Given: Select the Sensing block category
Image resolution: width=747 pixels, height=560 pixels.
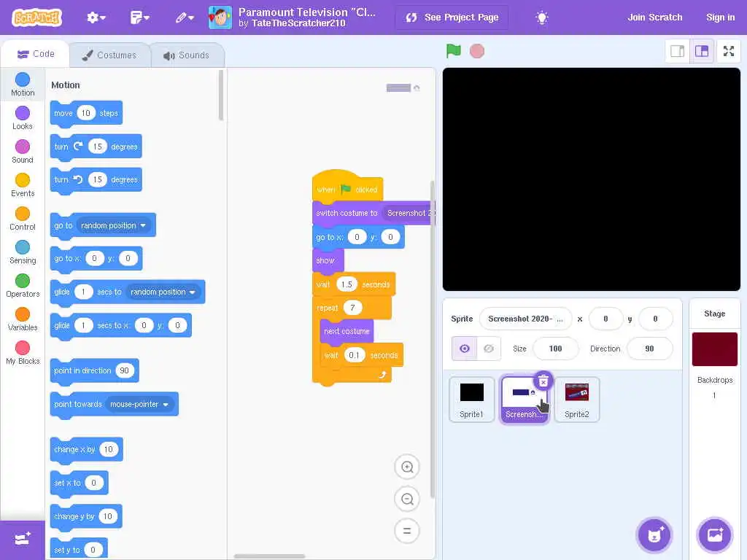Looking at the screenshot, I should [23, 252].
